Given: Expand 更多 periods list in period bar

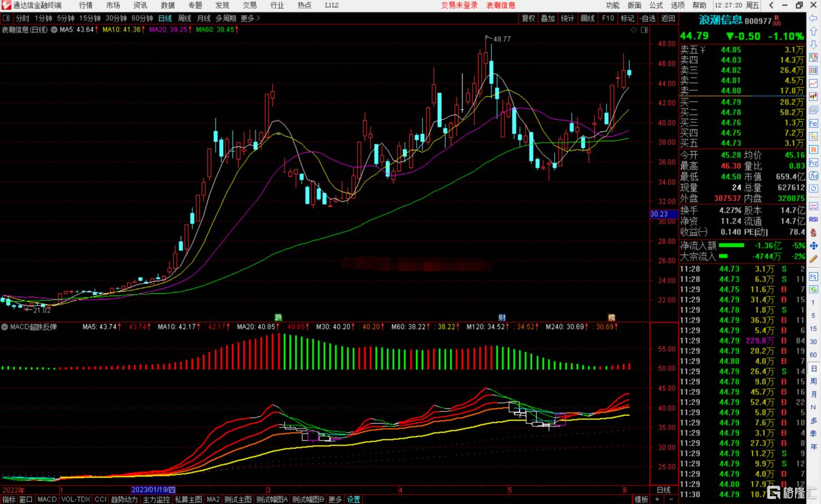Looking at the screenshot, I should tap(250, 19).
